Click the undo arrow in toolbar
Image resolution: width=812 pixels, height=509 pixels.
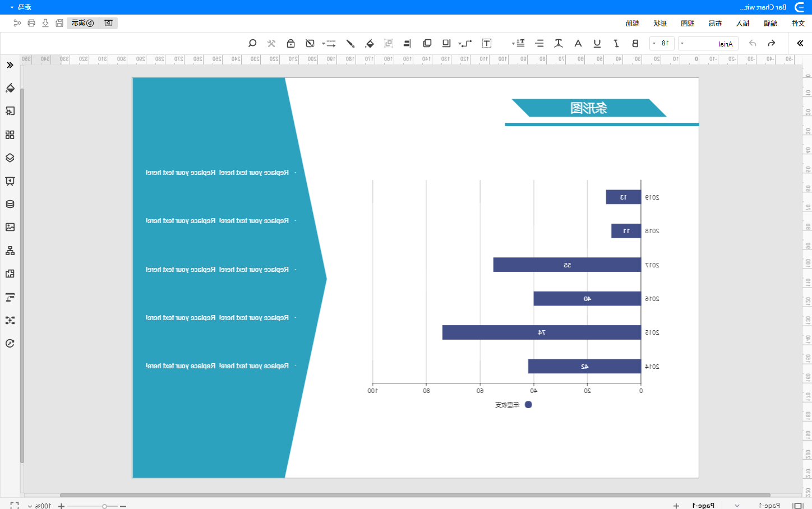coord(753,43)
